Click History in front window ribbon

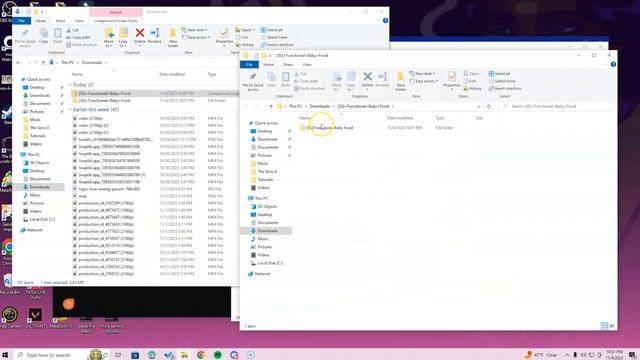tap(473, 88)
